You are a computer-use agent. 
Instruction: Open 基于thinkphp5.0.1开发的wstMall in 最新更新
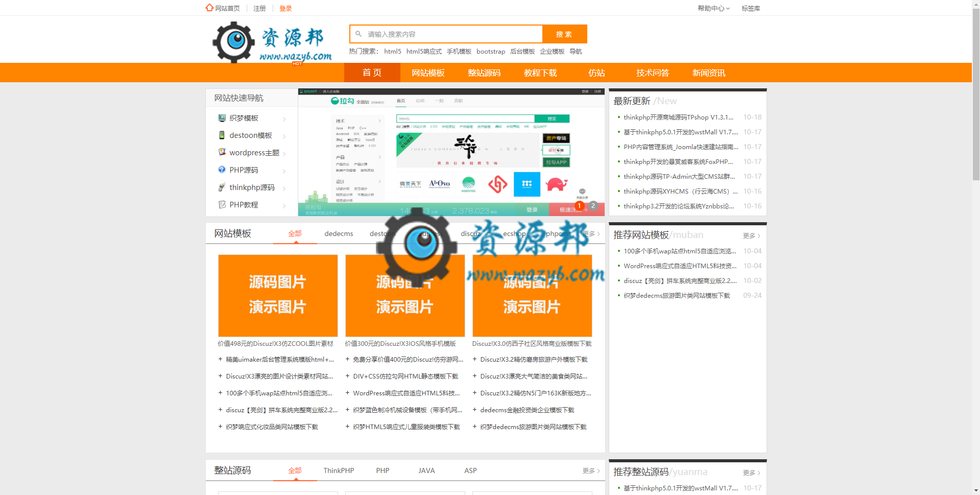681,132
